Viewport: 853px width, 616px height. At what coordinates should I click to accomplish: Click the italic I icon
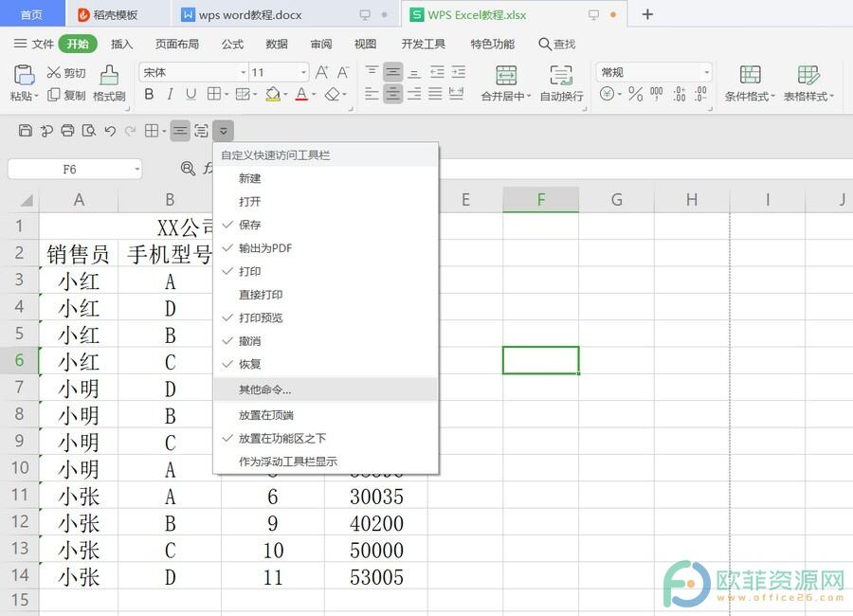170,94
